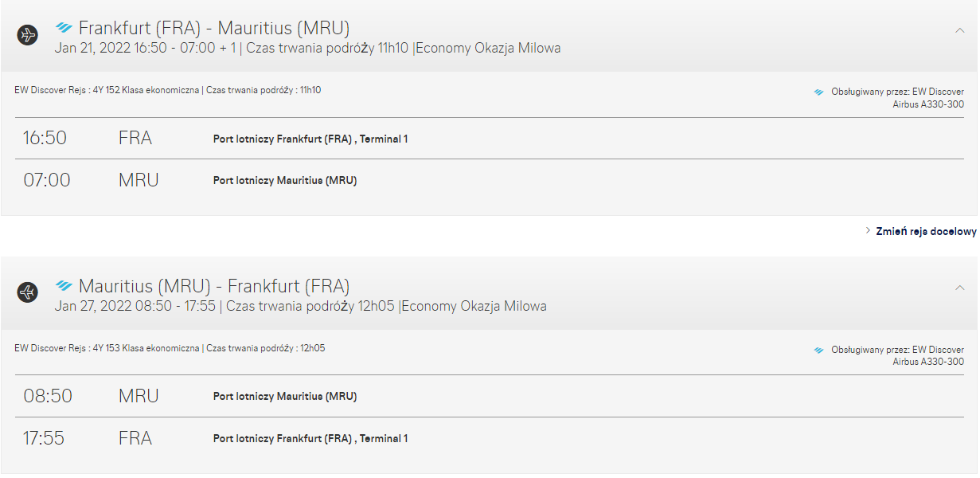The width and height of the screenshot is (980, 478).
Task: Click airline logo beside Mauritius - Frankfurt heading
Action: pyautogui.click(x=64, y=285)
